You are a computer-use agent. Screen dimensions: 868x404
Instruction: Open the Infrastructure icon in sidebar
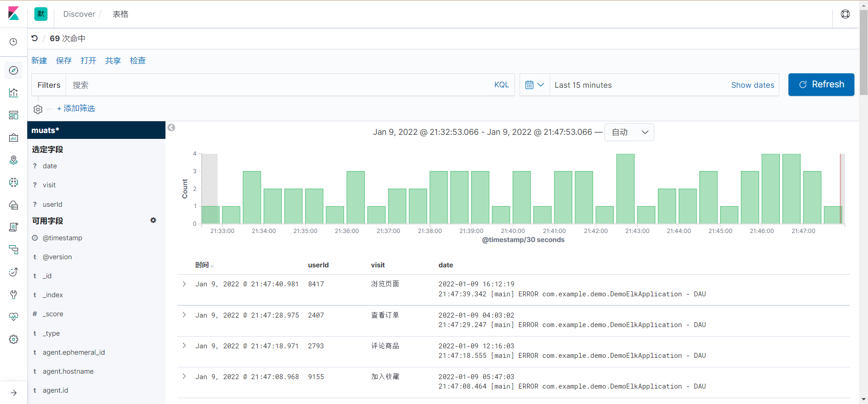pos(14,205)
